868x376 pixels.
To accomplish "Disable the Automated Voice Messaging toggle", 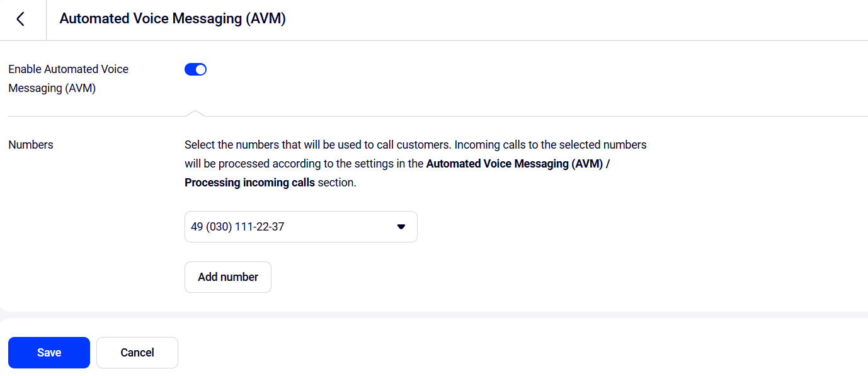I will tap(195, 69).
